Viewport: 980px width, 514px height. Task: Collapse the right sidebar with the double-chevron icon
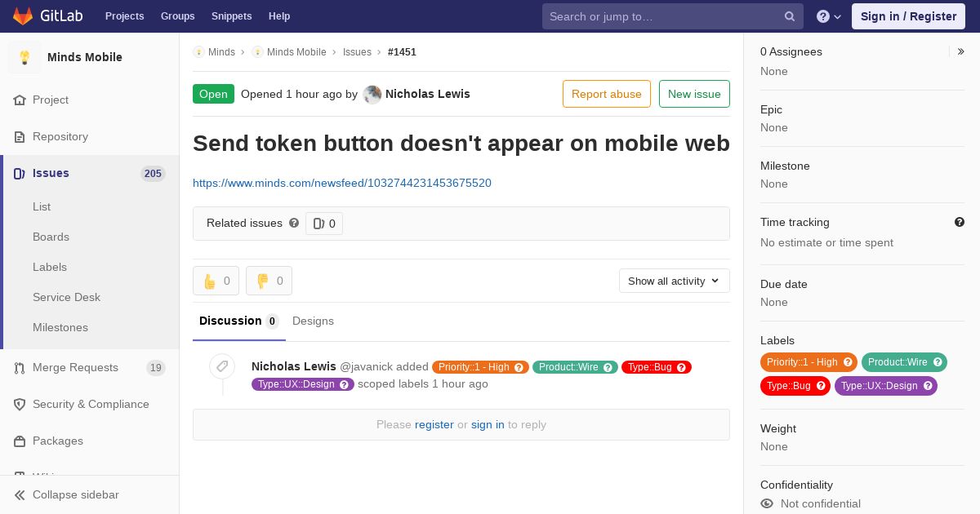pos(961,51)
